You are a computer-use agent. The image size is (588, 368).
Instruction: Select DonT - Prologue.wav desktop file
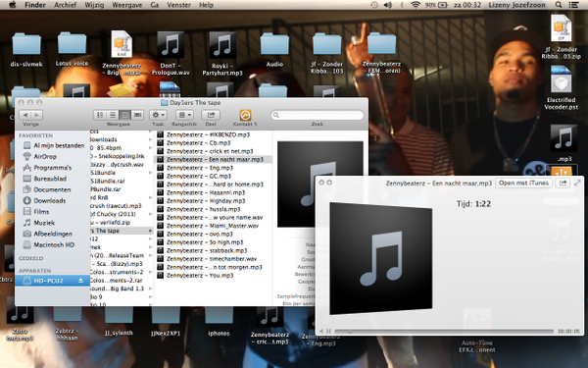pos(171,53)
